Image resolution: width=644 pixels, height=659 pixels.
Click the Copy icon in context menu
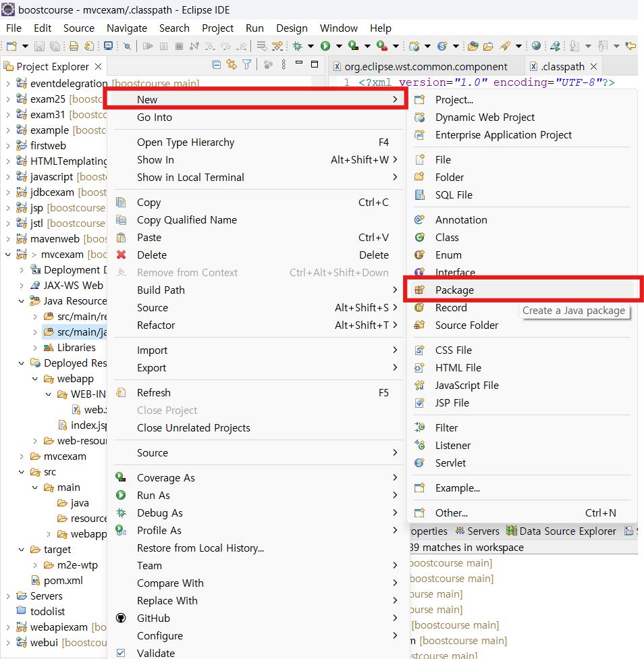click(x=121, y=203)
